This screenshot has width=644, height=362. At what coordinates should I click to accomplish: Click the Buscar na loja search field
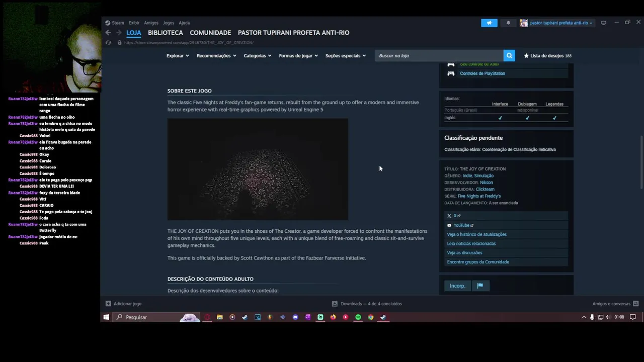[x=439, y=56]
